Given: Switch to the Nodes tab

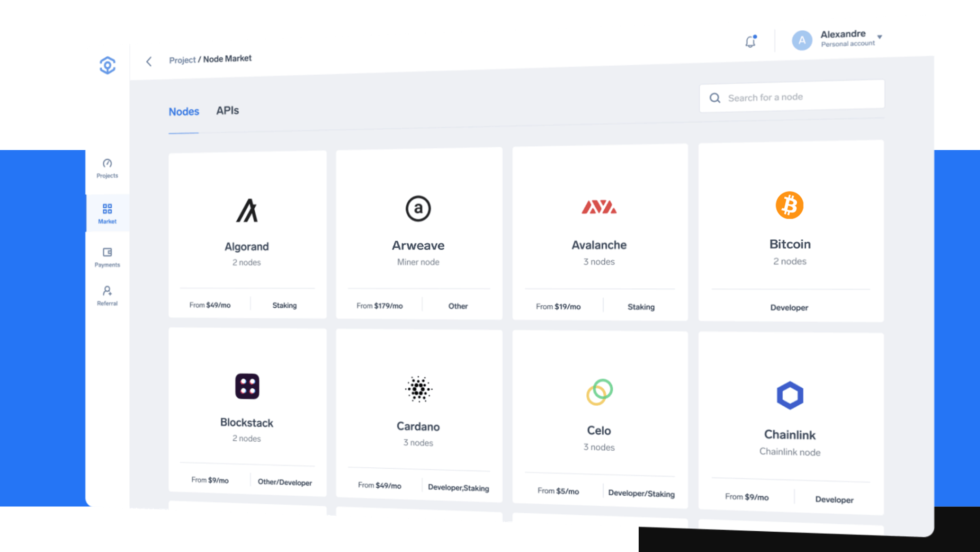Looking at the screenshot, I should point(184,112).
